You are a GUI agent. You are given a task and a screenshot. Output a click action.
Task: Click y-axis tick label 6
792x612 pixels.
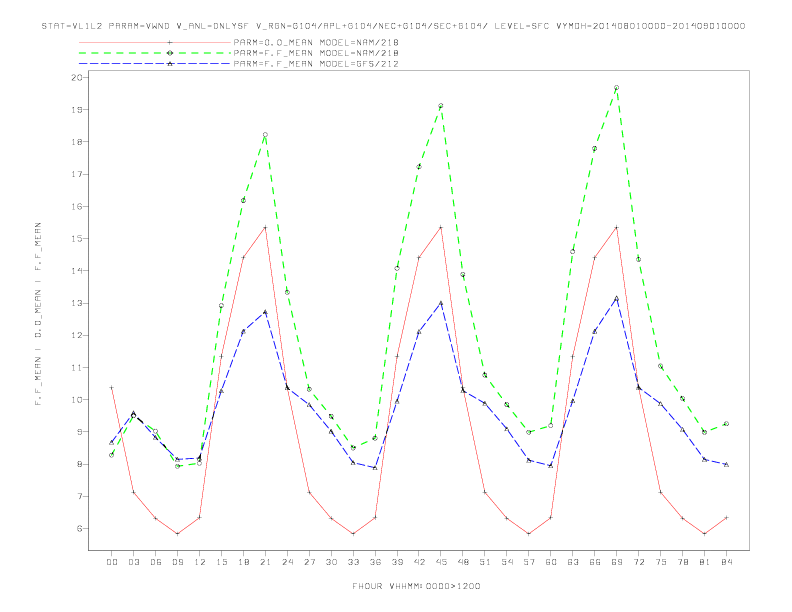[x=79, y=529]
